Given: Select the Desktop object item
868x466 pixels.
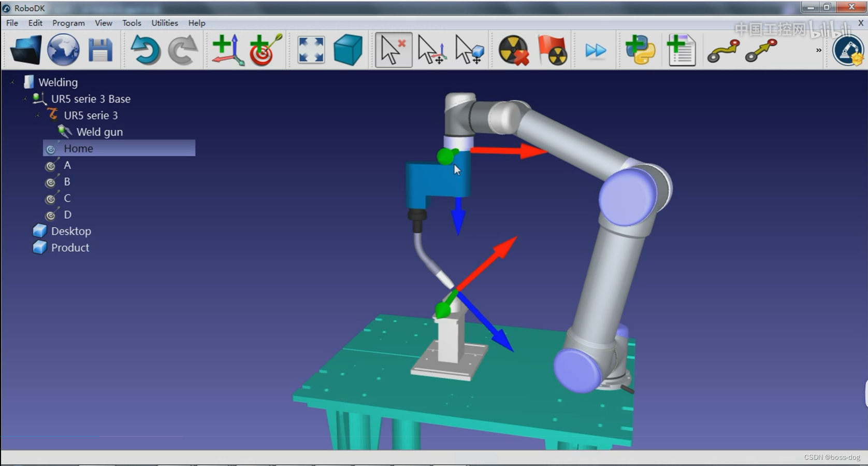Looking at the screenshot, I should tap(71, 231).
